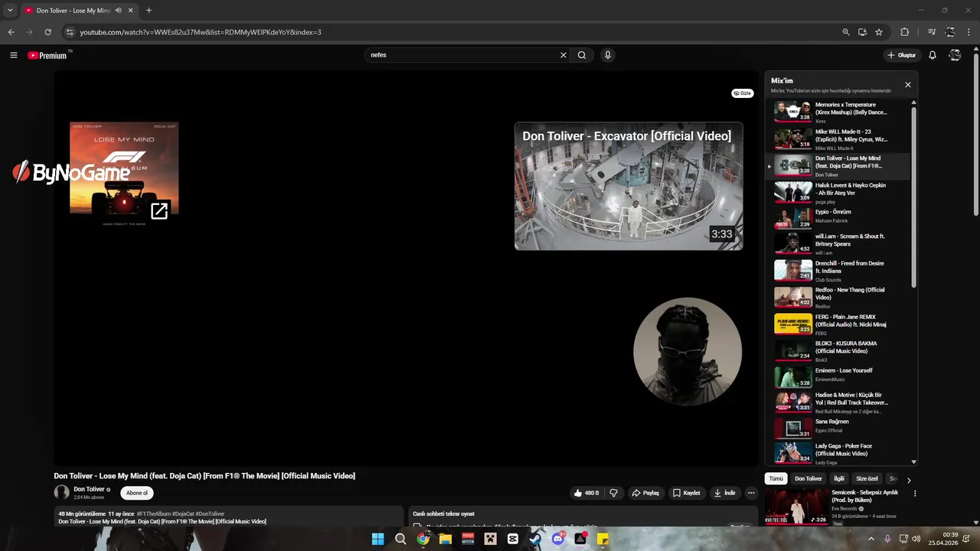
Task: Open Chrome extensions puzzle icon
Action: 905,32
